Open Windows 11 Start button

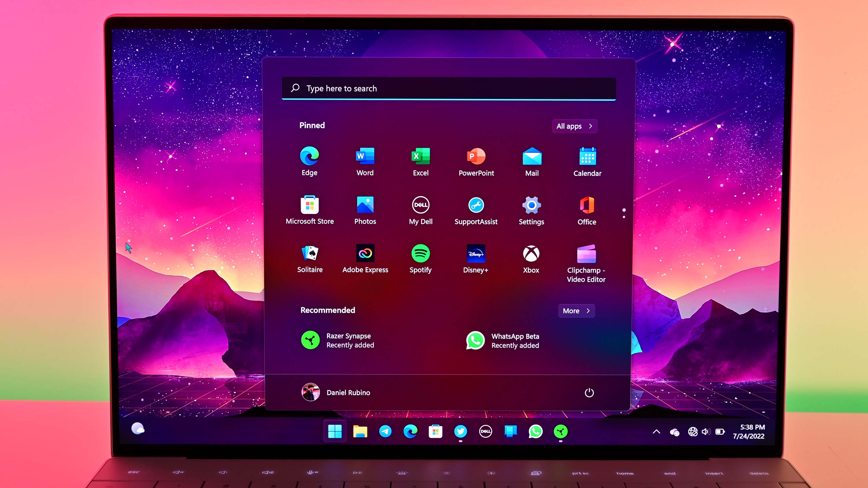[x=334, y=431]
